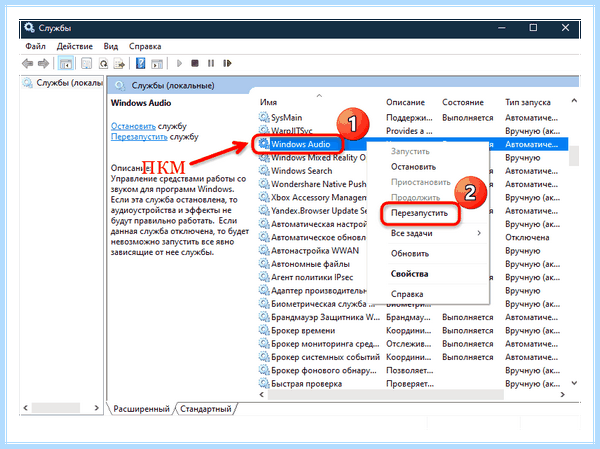The image size is (600, 449).
Task: Choose Перезапустить in the context menu
Action: [x=419, y=213]
